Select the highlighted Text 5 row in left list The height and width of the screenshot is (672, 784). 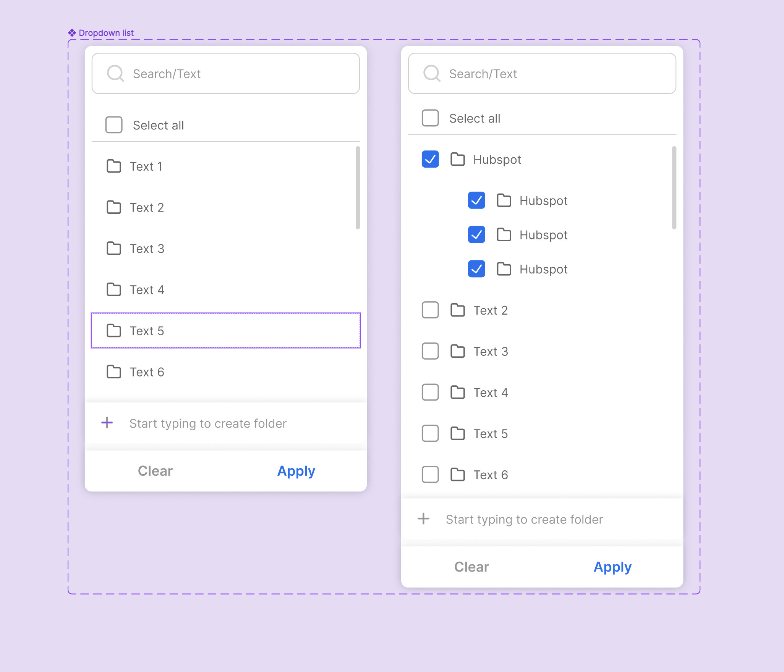225,331
